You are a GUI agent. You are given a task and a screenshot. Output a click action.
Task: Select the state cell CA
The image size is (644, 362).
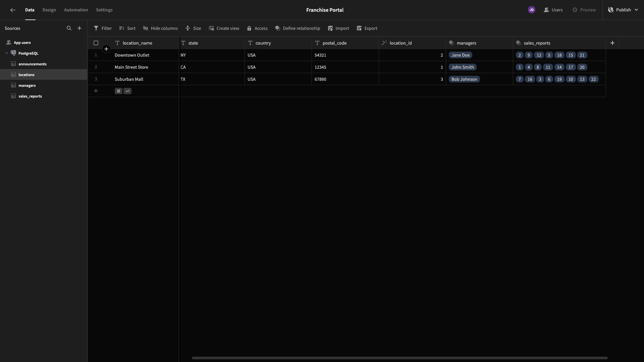(212, 67)
